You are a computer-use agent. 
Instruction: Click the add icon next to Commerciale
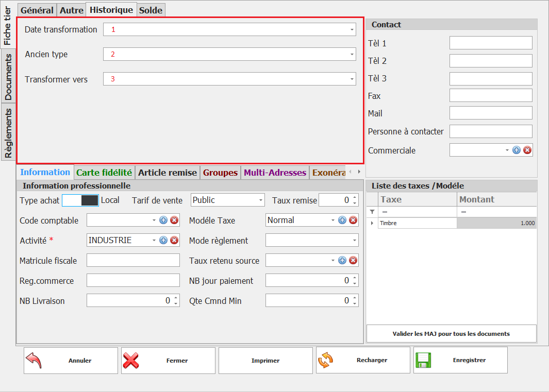(517, 150)
